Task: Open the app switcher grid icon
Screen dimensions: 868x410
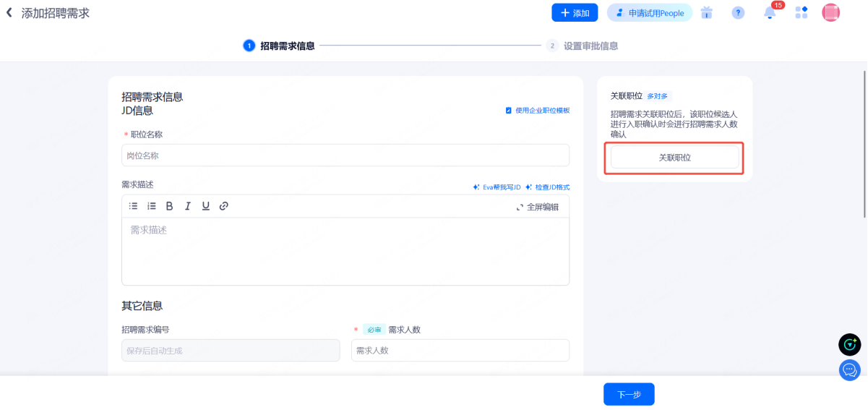Action: point(801,13)
